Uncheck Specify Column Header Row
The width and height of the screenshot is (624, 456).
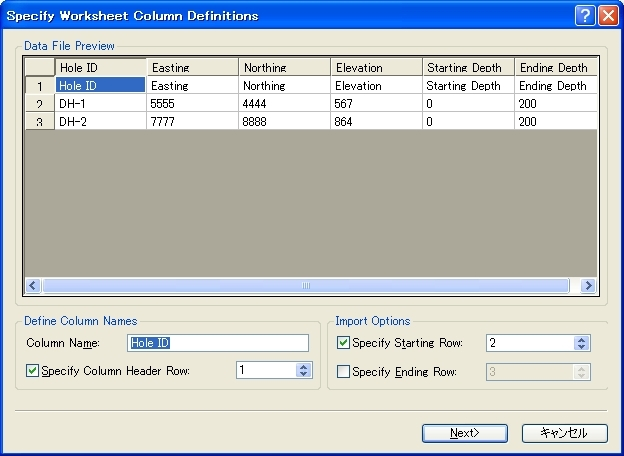(x=33, y=371)
